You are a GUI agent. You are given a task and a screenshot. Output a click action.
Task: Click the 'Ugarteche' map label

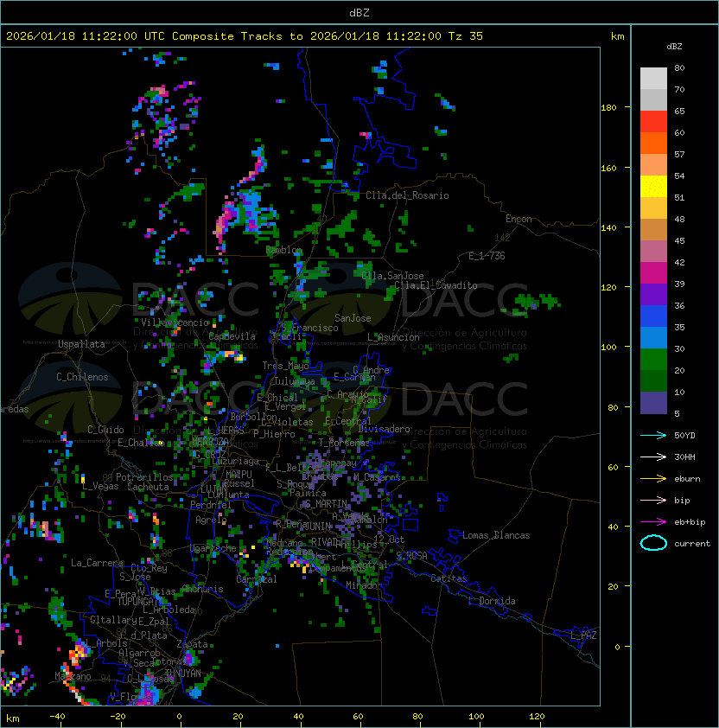coord(213,548)
